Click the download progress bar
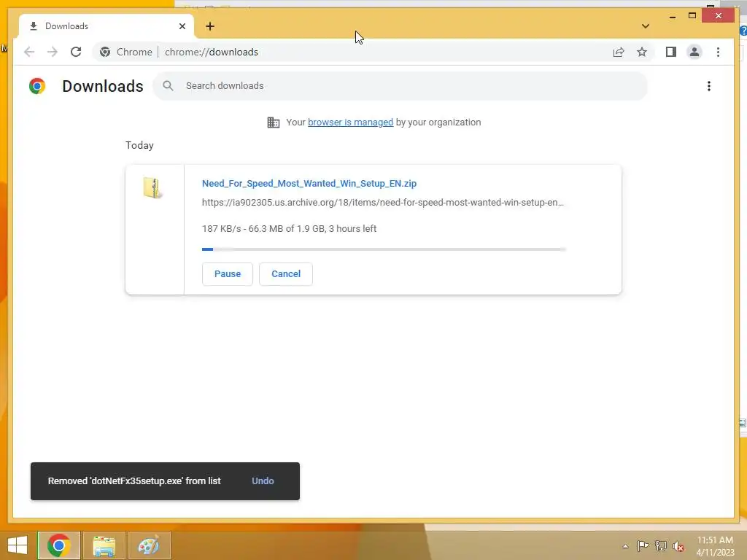Screen dimensions: 747x560 pos(384,249)
